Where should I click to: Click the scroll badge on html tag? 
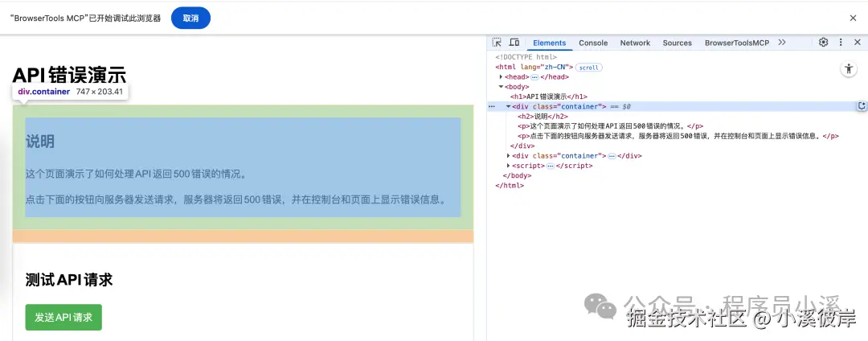tap(589, 68)
